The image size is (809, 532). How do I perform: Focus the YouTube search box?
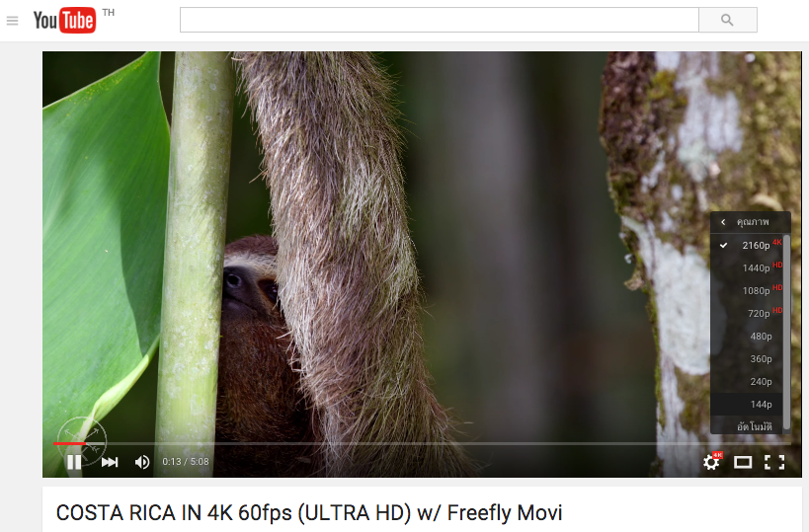[x=439, y=20]
